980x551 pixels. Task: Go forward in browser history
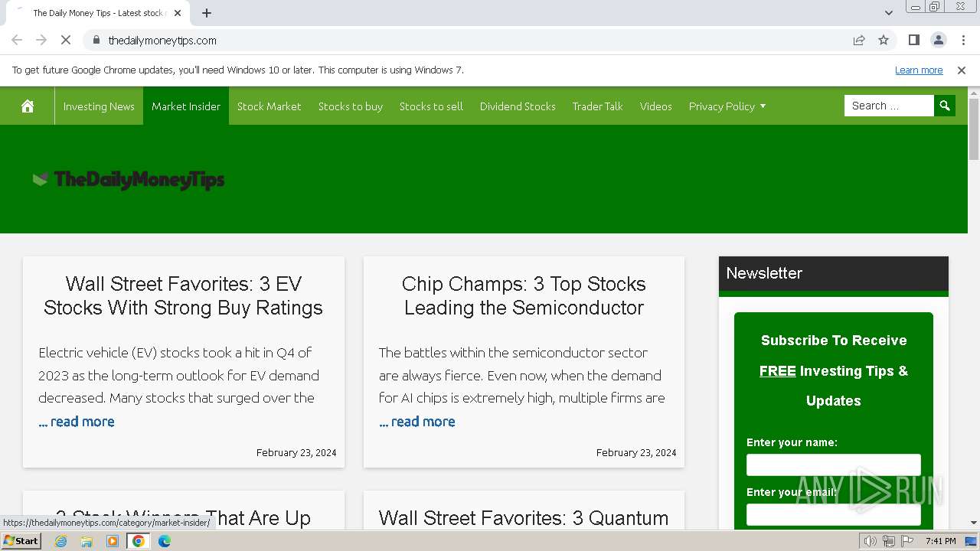coord(41,40)
